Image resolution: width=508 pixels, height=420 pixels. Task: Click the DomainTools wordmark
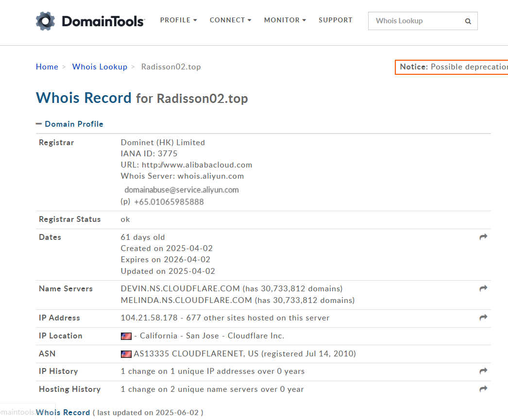click(x=103, y=21)
